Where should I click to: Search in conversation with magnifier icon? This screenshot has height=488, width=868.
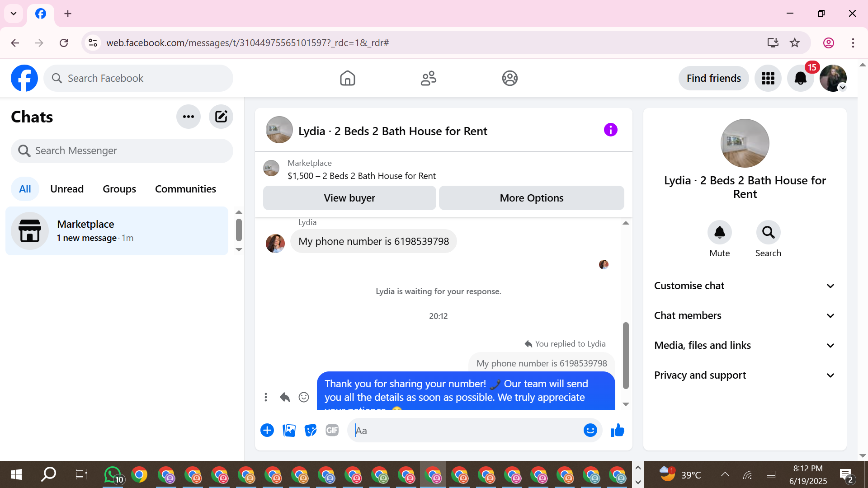(x=769, y=232)
